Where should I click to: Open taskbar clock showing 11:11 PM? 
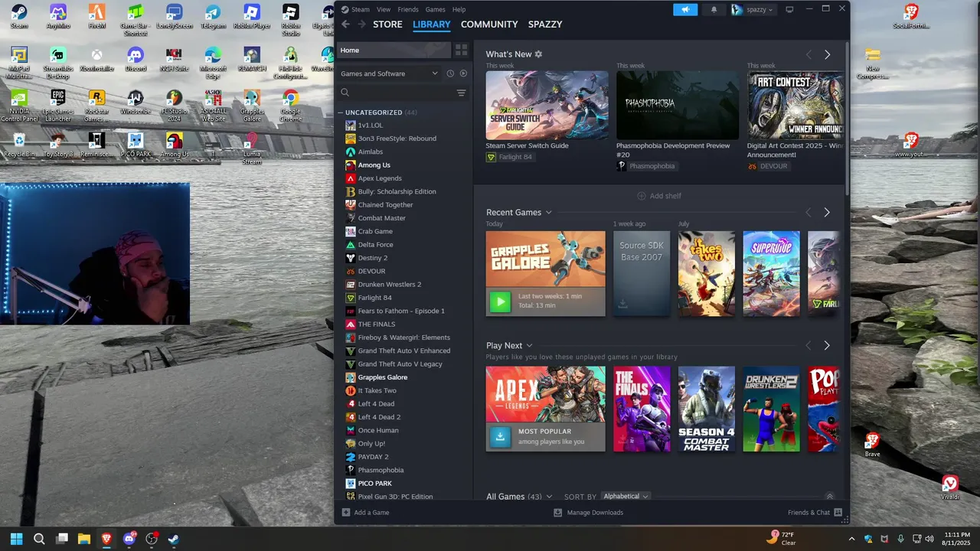pos(957,539)
